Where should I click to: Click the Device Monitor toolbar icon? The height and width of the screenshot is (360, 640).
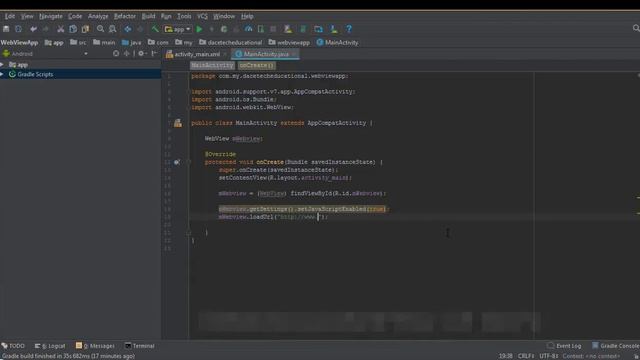[318, 29]
